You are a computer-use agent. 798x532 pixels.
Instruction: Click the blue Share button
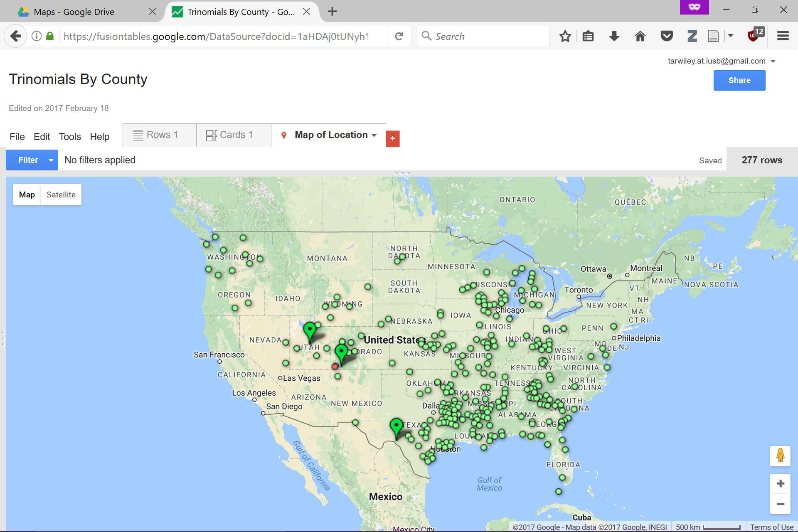[x=739, y=80]
